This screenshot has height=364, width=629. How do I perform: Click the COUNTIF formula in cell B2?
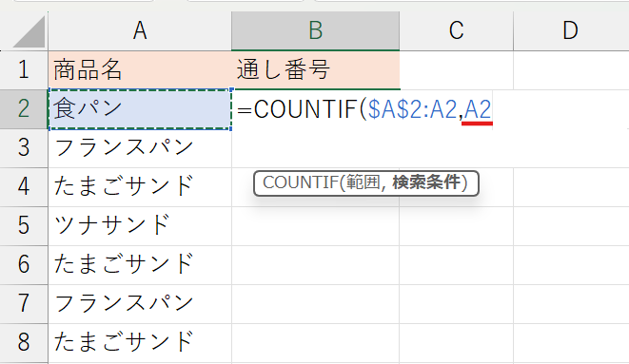pos(364,109)
